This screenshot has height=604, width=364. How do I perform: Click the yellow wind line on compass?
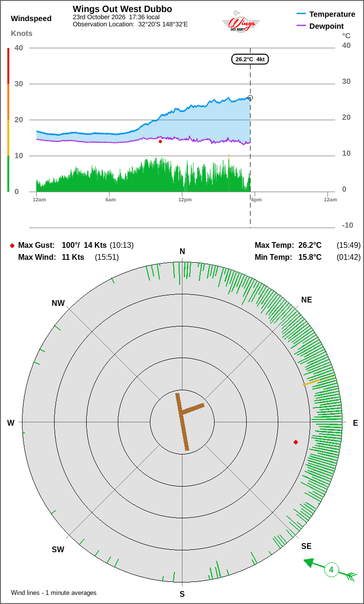[x=318, y=381]
